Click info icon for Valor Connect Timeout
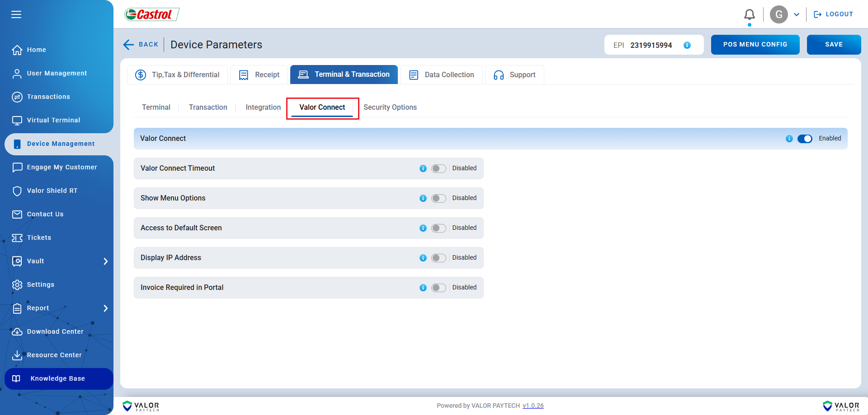This screenshot has height=415, width=868. 423,168
